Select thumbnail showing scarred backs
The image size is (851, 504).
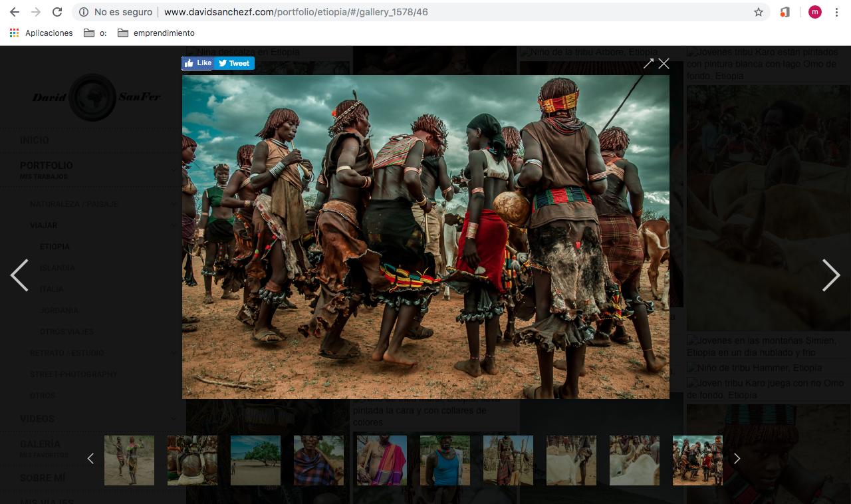tap(192, 460)
